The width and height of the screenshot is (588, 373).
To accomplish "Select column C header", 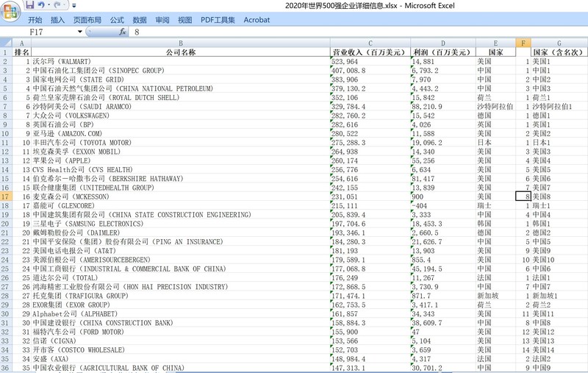I will pos(370,43).
